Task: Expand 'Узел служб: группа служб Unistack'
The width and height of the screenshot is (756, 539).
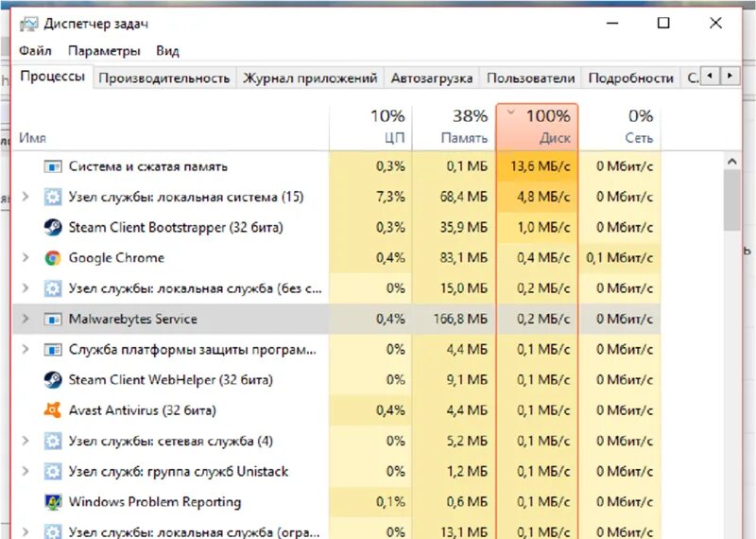Action: (26, 471)
